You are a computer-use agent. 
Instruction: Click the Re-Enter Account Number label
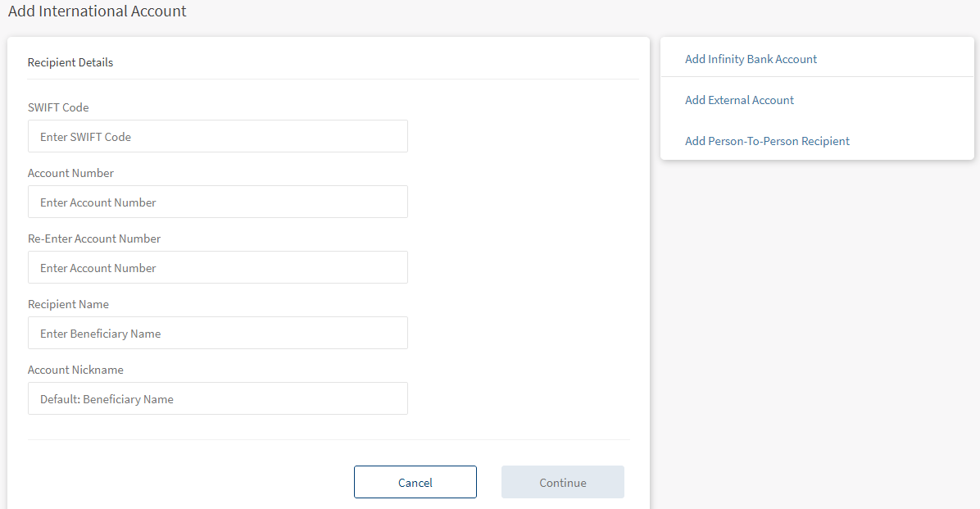94,239
